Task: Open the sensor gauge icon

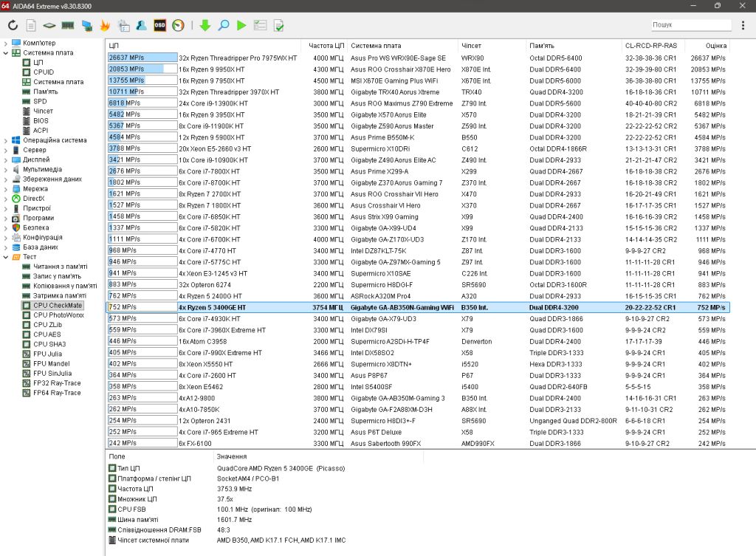Action: click(179, 25)
